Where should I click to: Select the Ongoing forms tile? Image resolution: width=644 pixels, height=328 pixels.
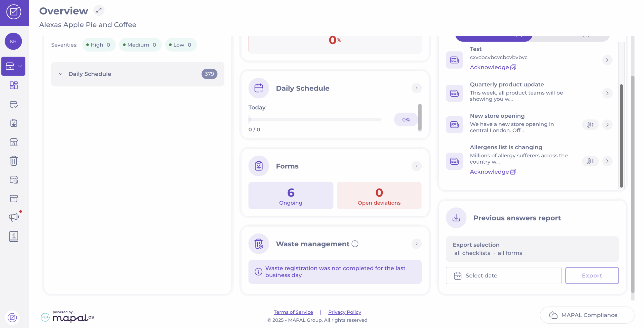[x=291, y=196]
